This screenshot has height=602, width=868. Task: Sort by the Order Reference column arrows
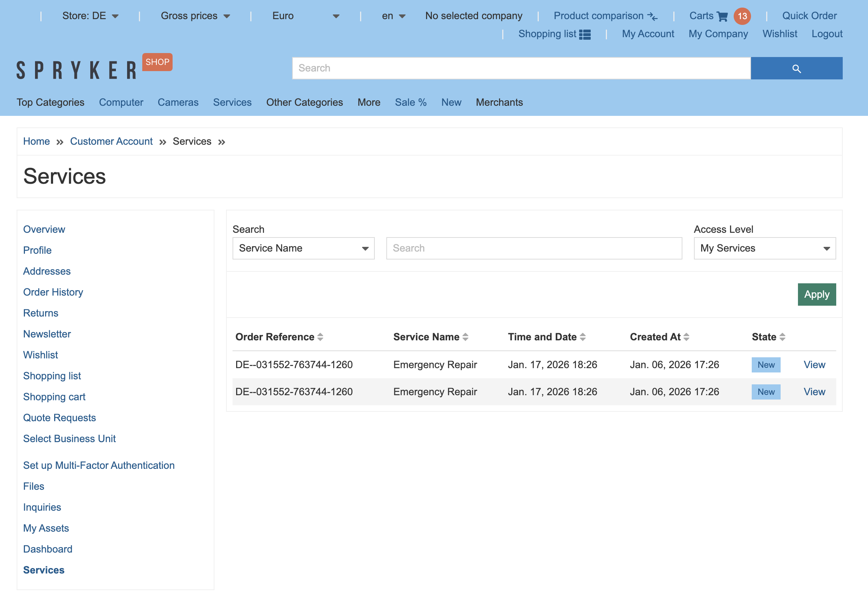(321, 337)
